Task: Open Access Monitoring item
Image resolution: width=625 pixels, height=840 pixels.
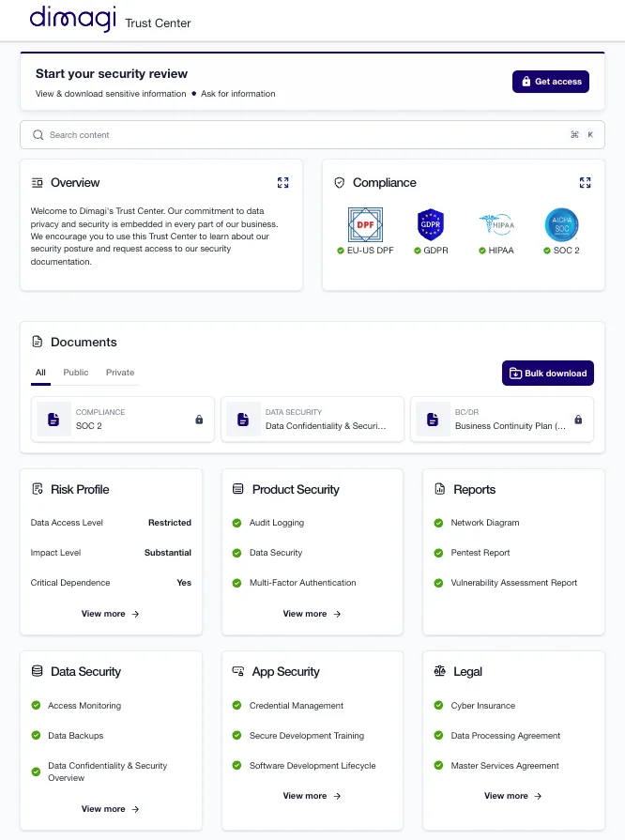Action: pos(84,706)
